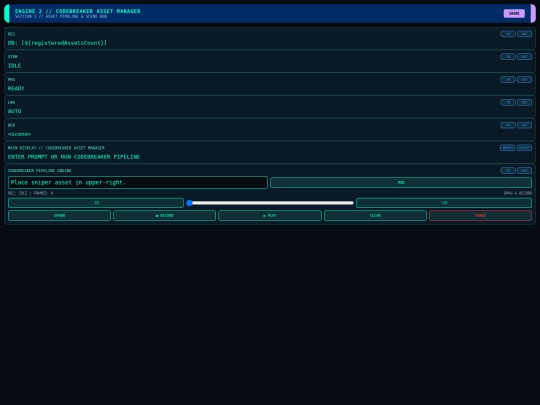The image size is (540, 405).
Task: Click 'ENTER PROMPT OR RUN CODEBREAKER PIPELINE' text
Action: (74, 157)
